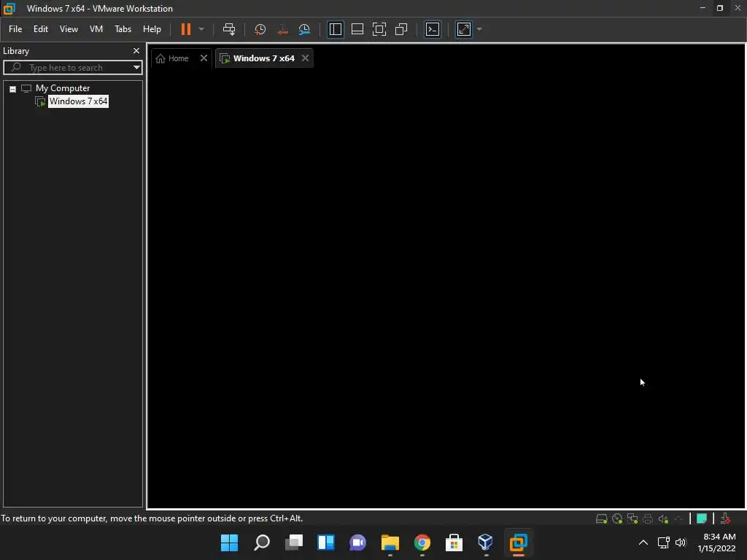Screen dimensions: 747x560
Task: Click the volume tray icon
Action: 681,542
